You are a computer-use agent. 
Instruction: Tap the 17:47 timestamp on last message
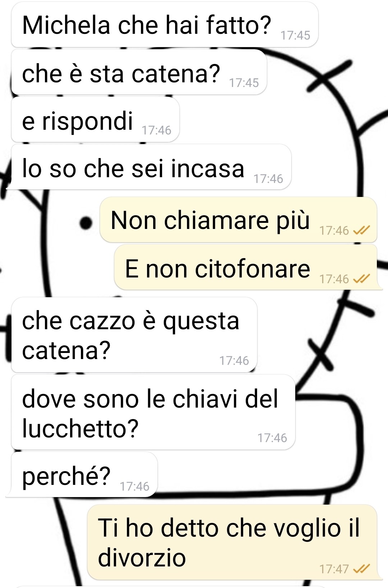click(334, 569)
